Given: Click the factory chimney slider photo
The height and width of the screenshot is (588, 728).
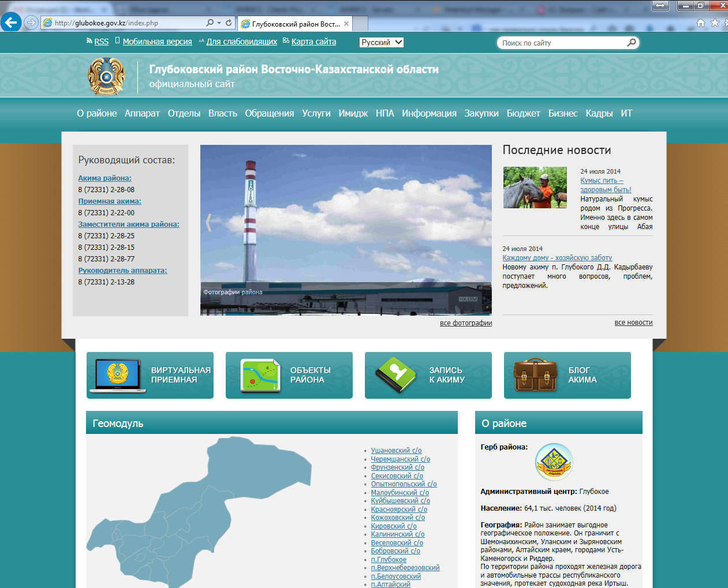Looking at the screenshot, I should pyautogui.click(x=346, y=230).
